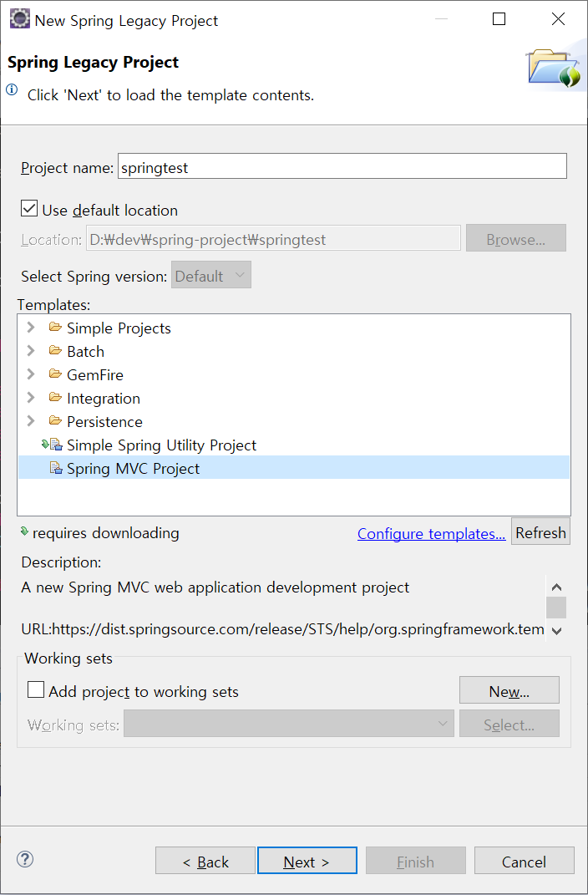
Task: Click the Eclipse icon in the title bar
Action: pos(19,19)
